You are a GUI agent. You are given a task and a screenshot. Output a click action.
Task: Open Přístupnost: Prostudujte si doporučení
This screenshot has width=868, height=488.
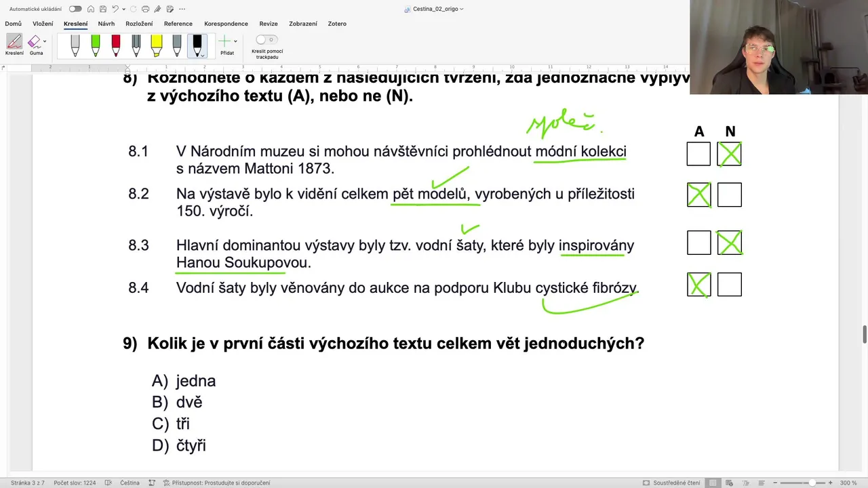click(216, 483)
